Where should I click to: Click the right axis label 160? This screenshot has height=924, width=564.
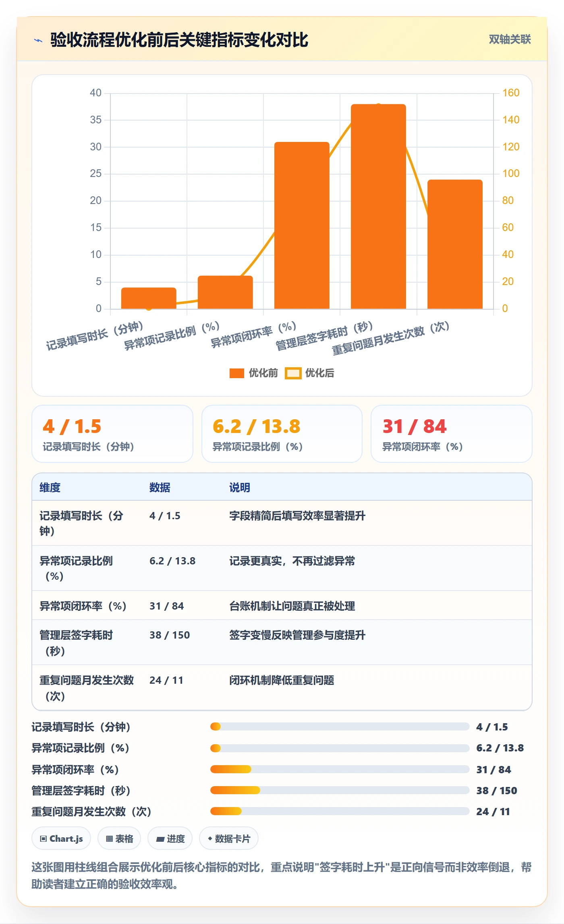pos(510,93)
